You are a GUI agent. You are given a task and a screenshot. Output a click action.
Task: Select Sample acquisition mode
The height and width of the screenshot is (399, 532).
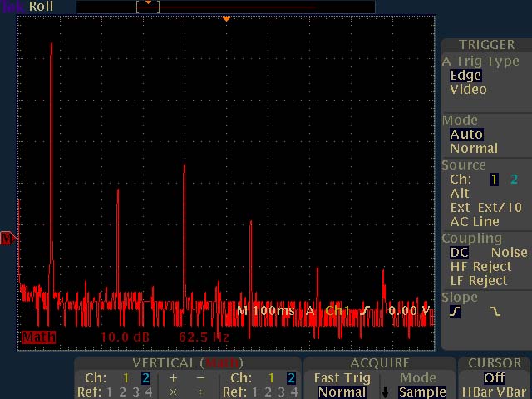click(x=422, y=392)
